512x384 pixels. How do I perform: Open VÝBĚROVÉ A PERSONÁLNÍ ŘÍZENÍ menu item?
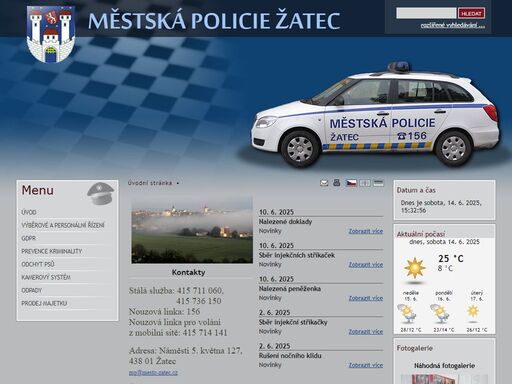[63, 225]
